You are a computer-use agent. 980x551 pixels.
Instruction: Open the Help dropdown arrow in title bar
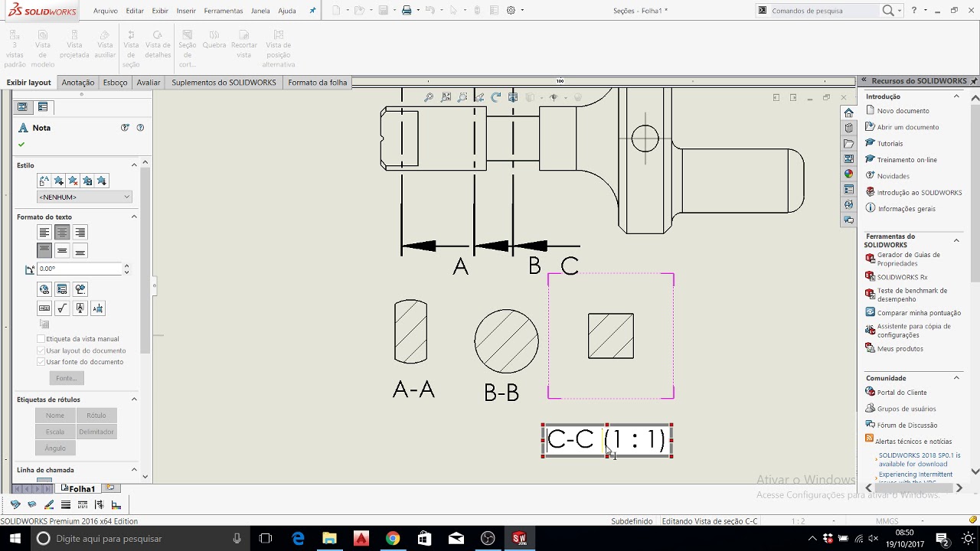pos(925,11)
